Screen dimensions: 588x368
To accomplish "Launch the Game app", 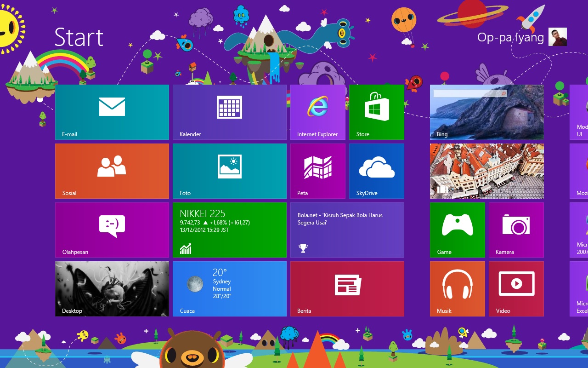I will click(x=457, y=230).
